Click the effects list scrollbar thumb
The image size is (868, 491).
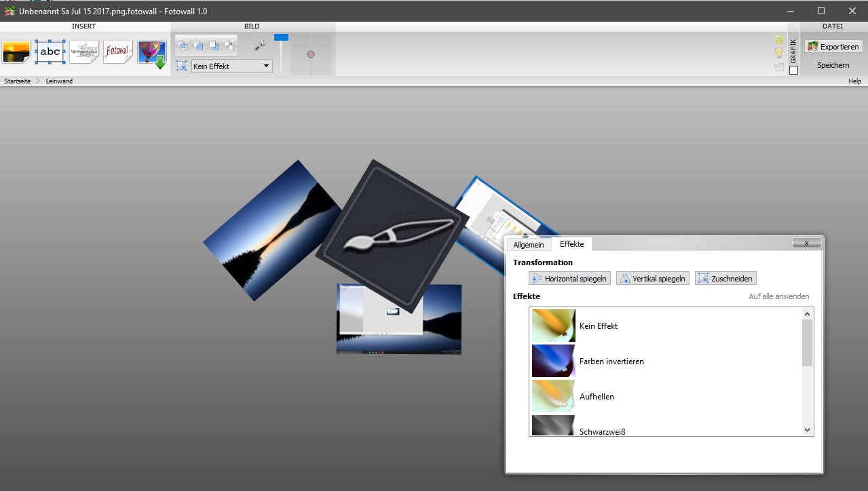(x=807, y=342)
